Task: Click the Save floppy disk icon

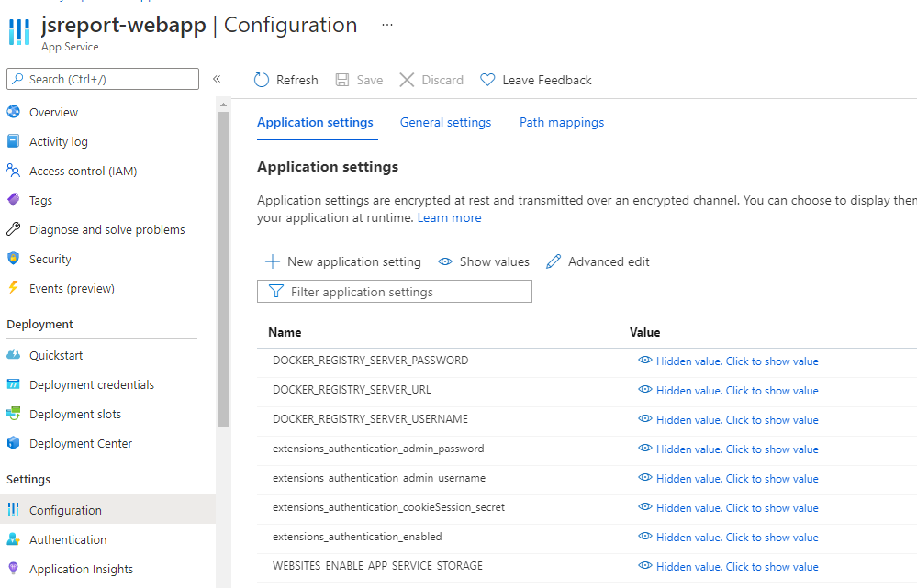Action: pyautogui.click(x=342, y=80)
